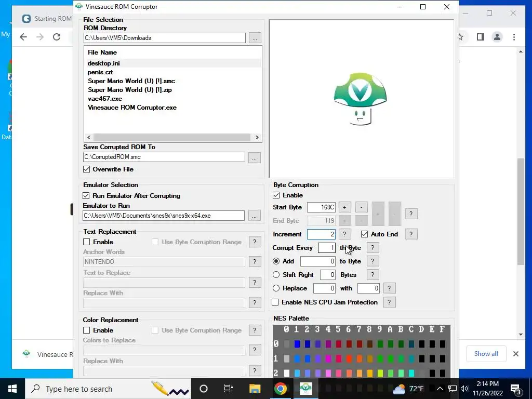Open help for Start Byte range
This screenshot has height=399, width=532.
coord(411,214)
